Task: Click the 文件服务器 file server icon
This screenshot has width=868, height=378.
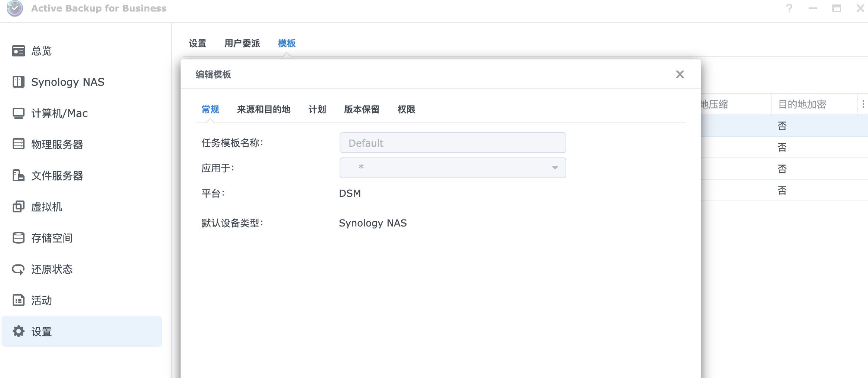Action: click(19, 175)
